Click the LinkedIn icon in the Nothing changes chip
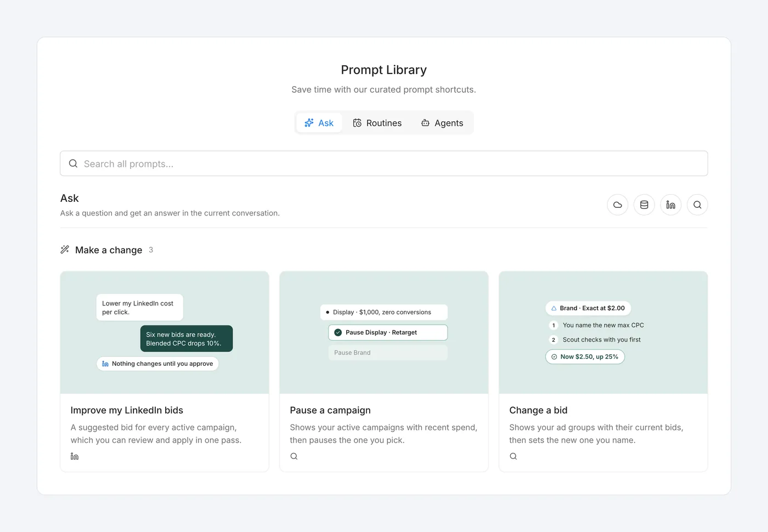The width and height of the screenshot is (768, 532). [105, 364]
